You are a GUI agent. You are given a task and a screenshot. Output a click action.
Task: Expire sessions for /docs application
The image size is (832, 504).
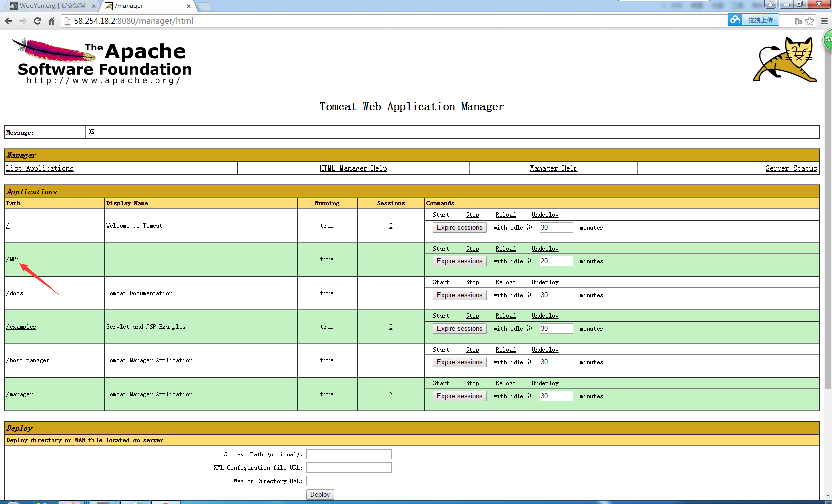[460, 295]
